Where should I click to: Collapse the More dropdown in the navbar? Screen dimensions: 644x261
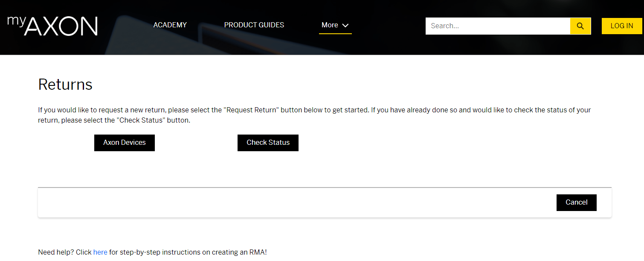click(x=335, y=25)
